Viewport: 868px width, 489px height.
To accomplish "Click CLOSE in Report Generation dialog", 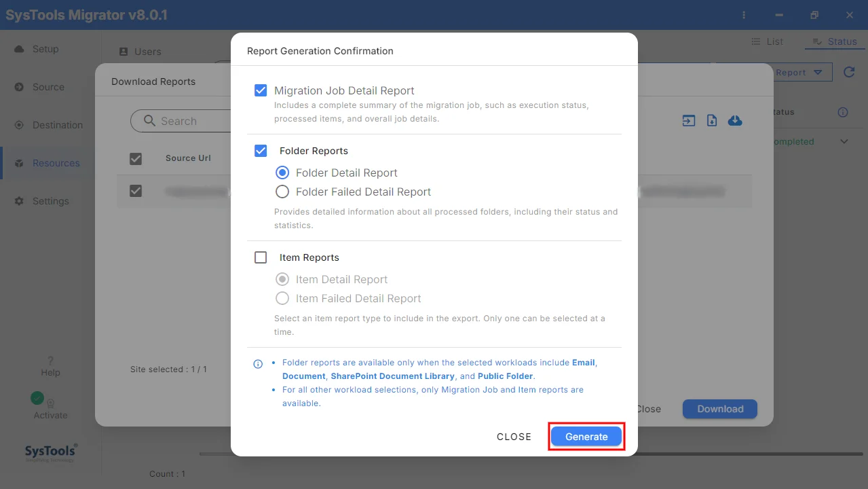I will tap(514, 437).
